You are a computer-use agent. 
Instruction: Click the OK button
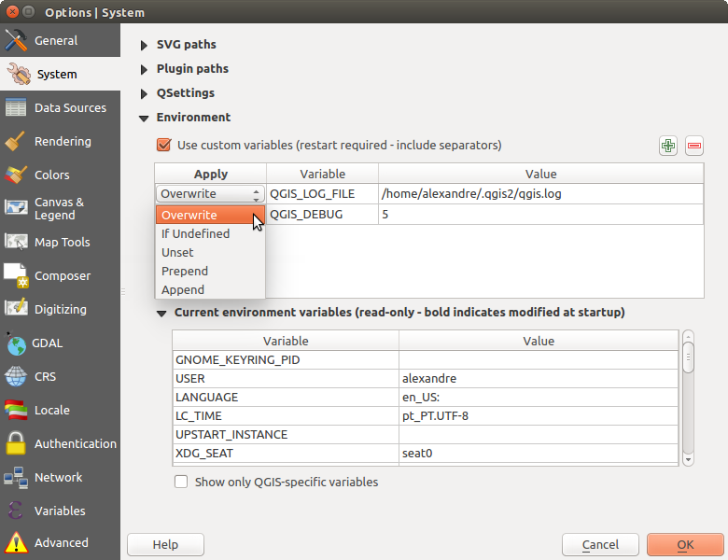[685, 544]
